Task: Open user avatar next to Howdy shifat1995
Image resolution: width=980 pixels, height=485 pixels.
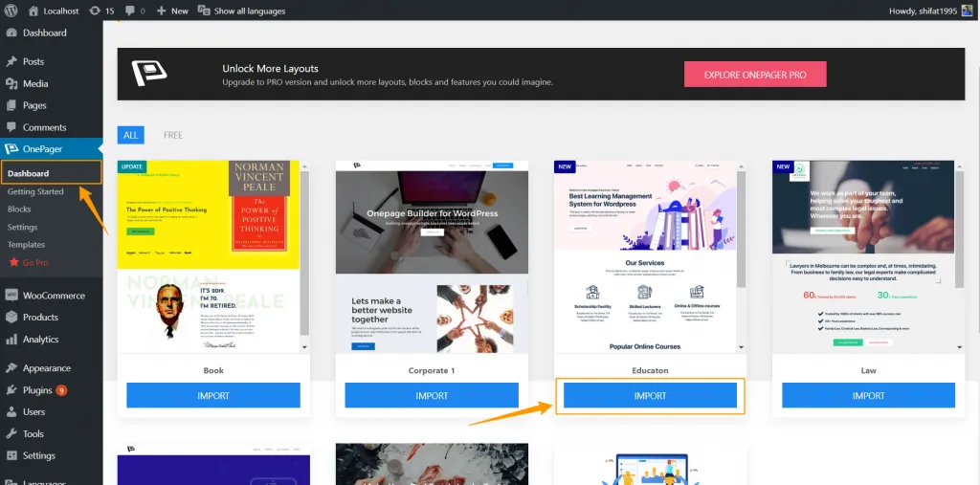Action: pos(968,10)
